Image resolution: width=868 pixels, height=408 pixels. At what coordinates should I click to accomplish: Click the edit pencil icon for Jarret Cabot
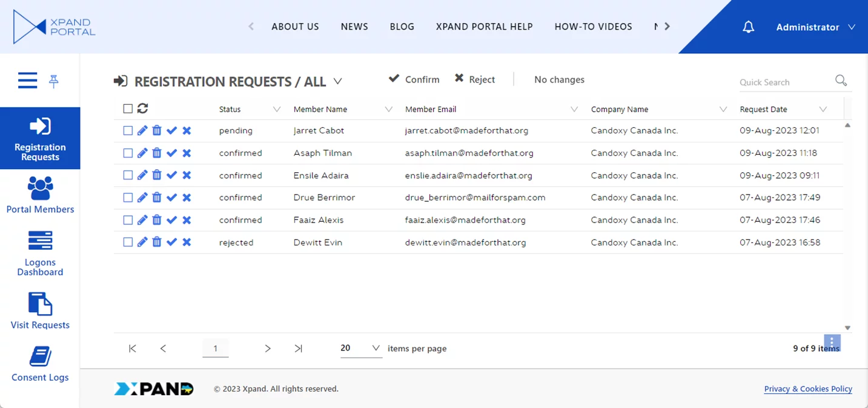(142, 130)
